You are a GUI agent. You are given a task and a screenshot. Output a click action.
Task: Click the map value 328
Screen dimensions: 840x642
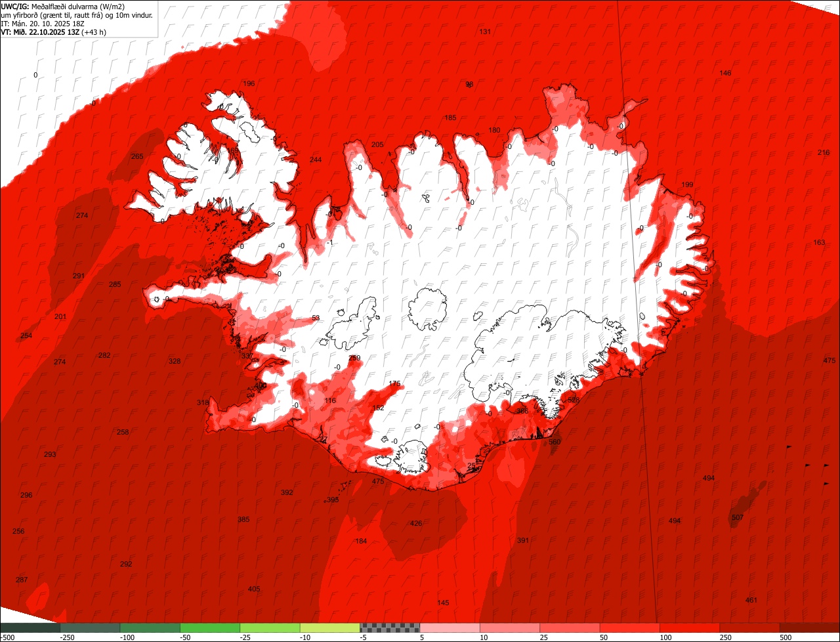click(x=175, y=361)
